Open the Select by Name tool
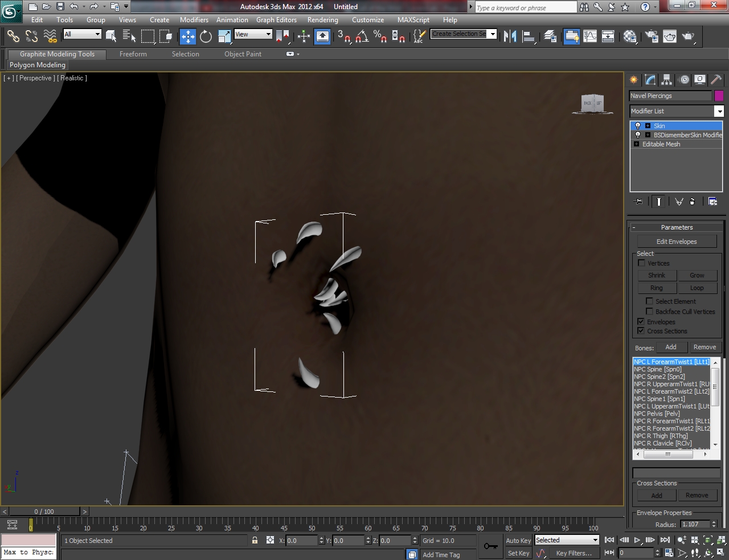The width and height of the screenshot is (729, 560). (129, 36)
